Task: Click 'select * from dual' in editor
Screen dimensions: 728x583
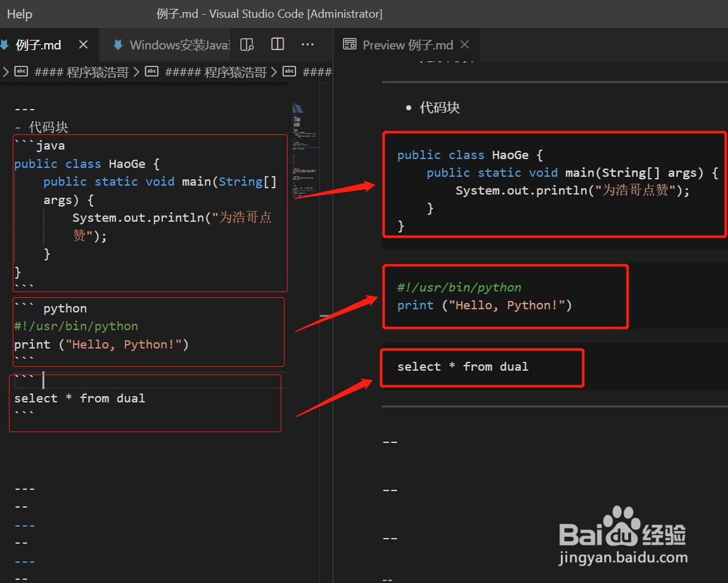Action: pos(79,399)
